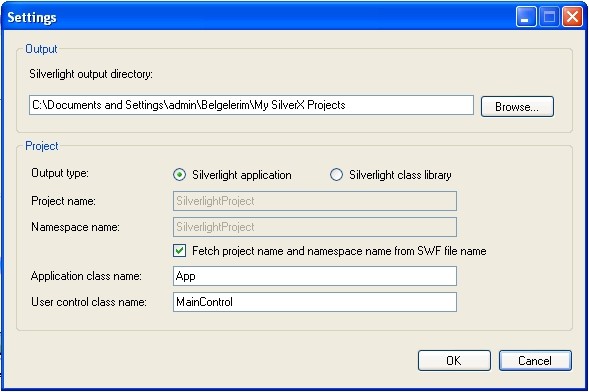
Task: Click the Browse... button
Action: pyautogui.click(x=517, y=107)
